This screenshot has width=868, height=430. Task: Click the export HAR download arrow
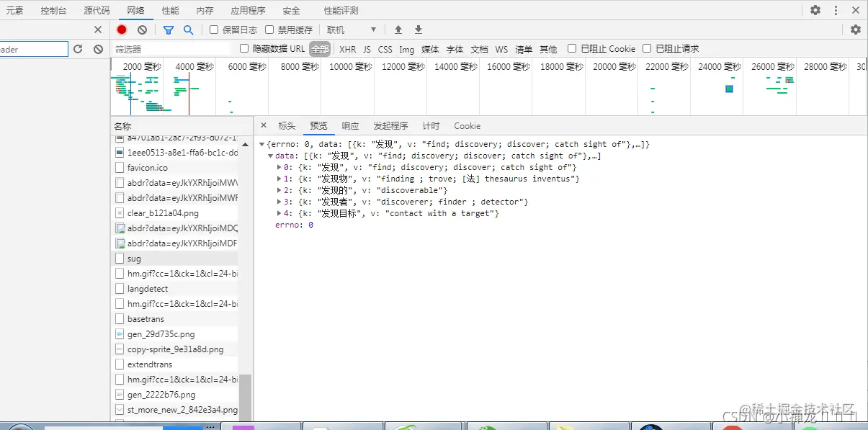tap(419, 30)
